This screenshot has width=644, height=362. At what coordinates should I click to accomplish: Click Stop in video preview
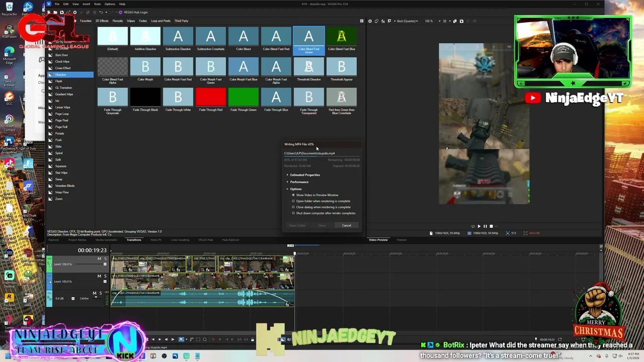click(x=492, y=226)
